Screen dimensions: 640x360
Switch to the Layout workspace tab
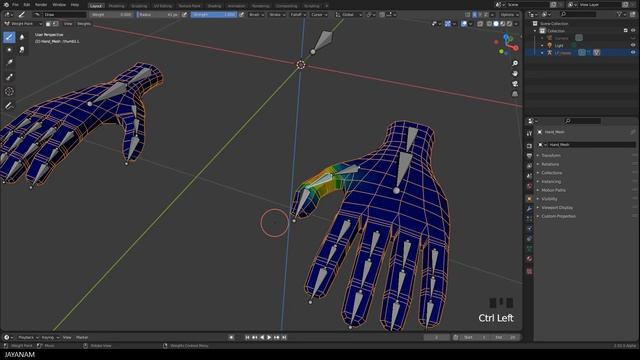(x=96, y=6)
